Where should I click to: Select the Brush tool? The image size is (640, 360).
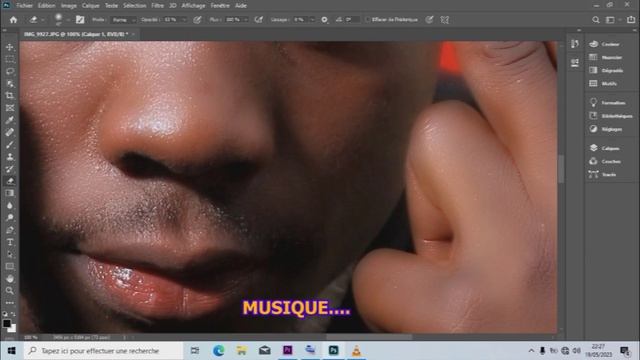pyautogui.click(x=10, y=145)
